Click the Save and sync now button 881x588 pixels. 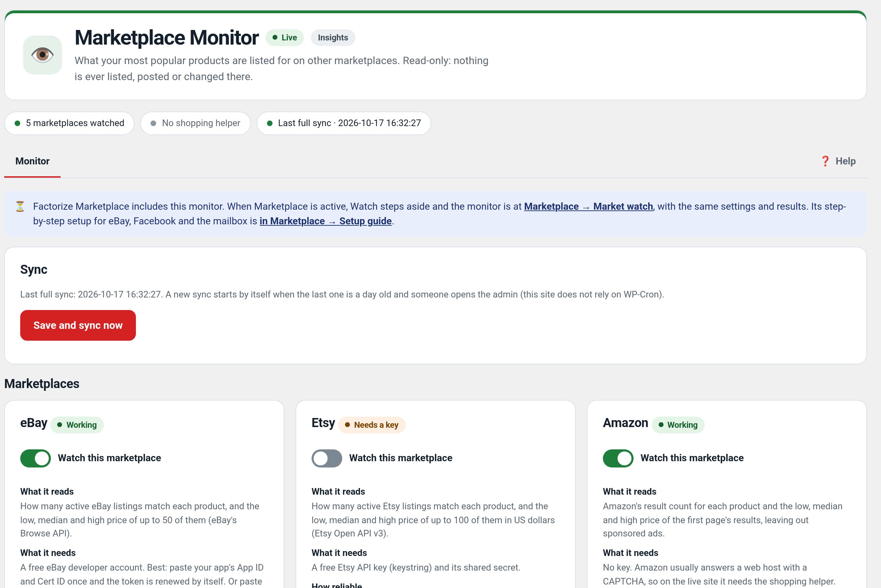point(78,325)
